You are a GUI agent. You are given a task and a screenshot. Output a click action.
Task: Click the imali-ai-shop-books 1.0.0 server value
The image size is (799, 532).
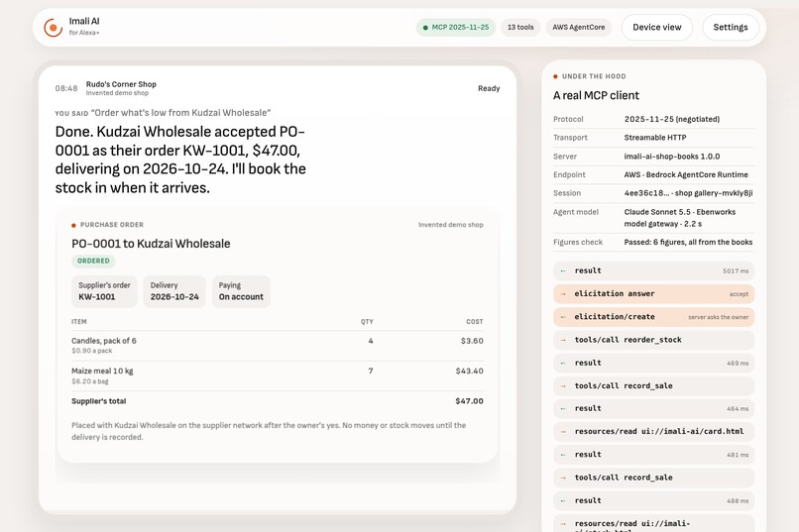[671, 157]
